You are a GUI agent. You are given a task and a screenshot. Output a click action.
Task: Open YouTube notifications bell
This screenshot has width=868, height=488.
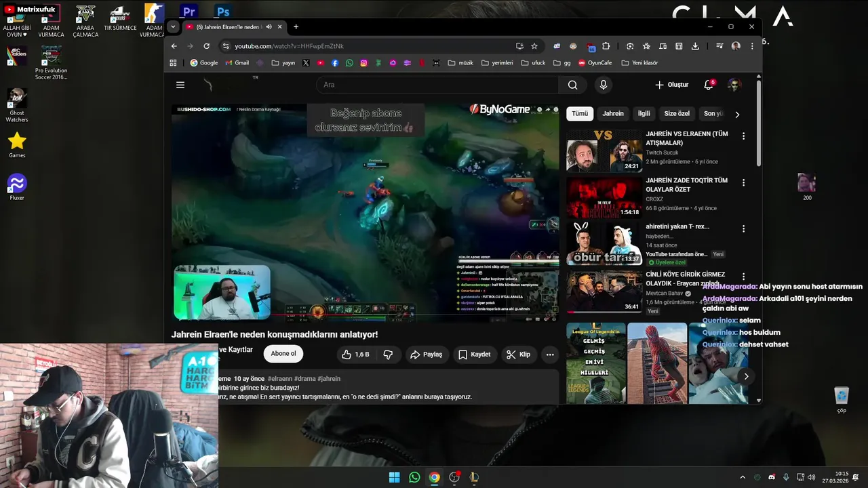click(x=709, y=85)
